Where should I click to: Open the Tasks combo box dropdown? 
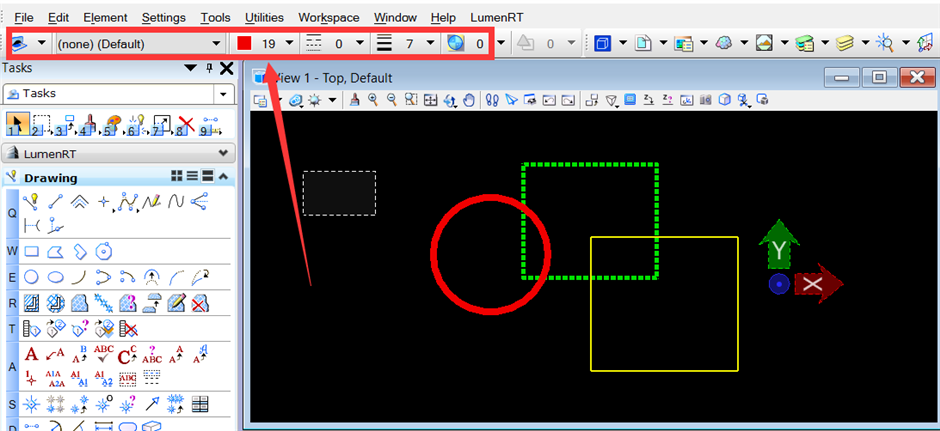pos(224,94)
